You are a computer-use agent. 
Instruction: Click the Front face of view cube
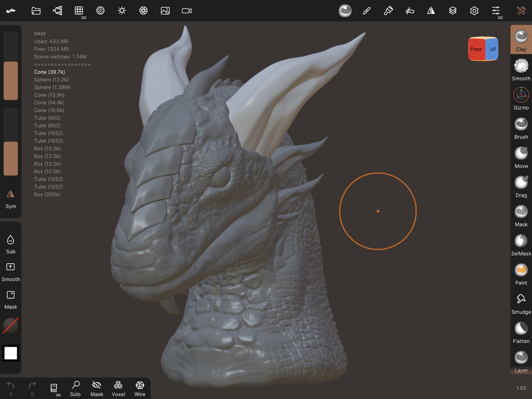pyautogui.click(x=476, y=49)
